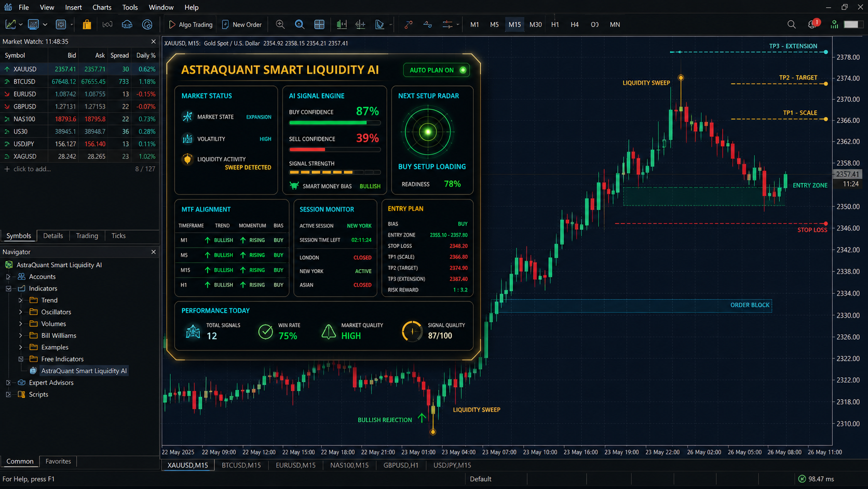Click the Buy Confidence progress bar
This screenshot has height=489, width=868.
pyautogui.click(x=335, y=123)
